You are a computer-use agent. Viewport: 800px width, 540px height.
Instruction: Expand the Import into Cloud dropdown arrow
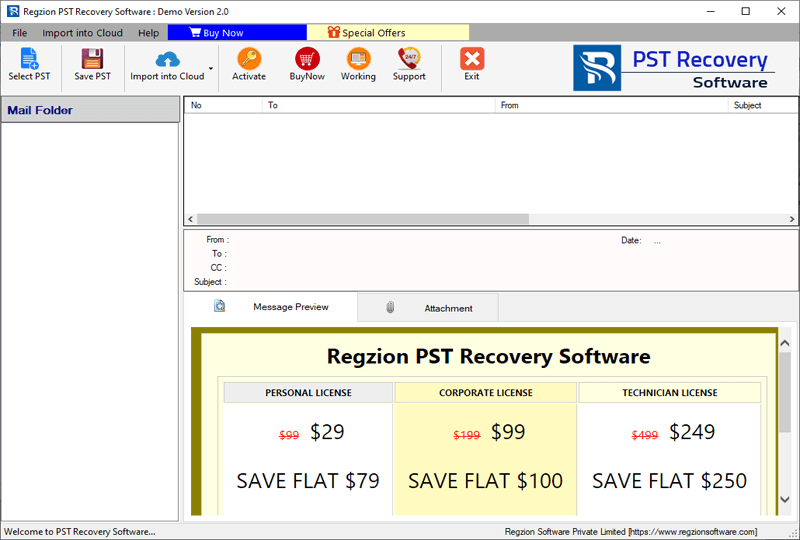(x=210, y=68)
